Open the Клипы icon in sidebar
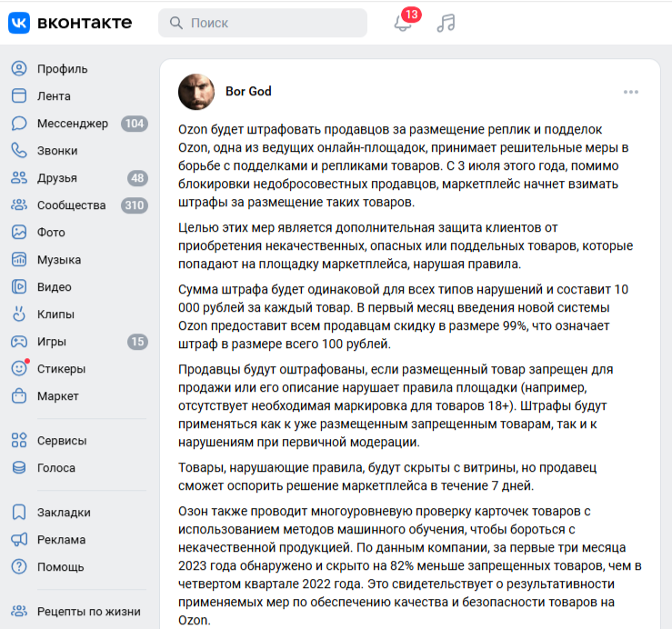Viewport: 672px width, 629px height. [x=19, y=314]
